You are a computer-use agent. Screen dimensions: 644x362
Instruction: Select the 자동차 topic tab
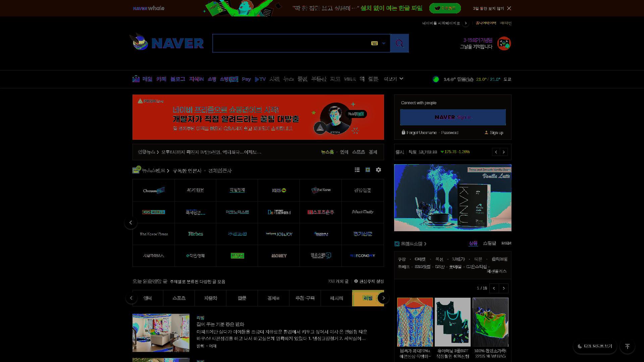[210, 298]
